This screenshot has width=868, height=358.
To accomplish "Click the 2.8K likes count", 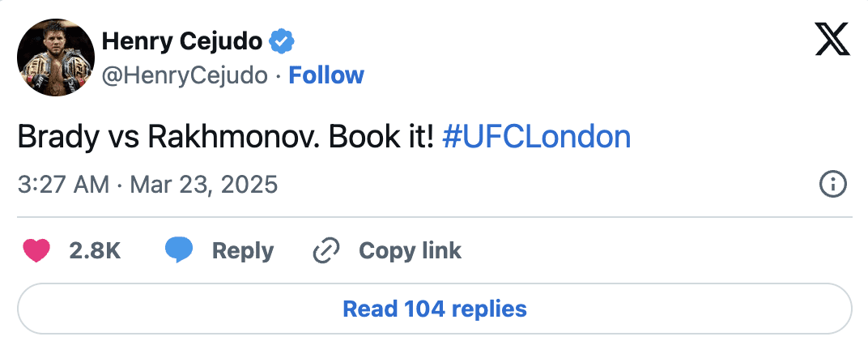I will tap(95, 250).
